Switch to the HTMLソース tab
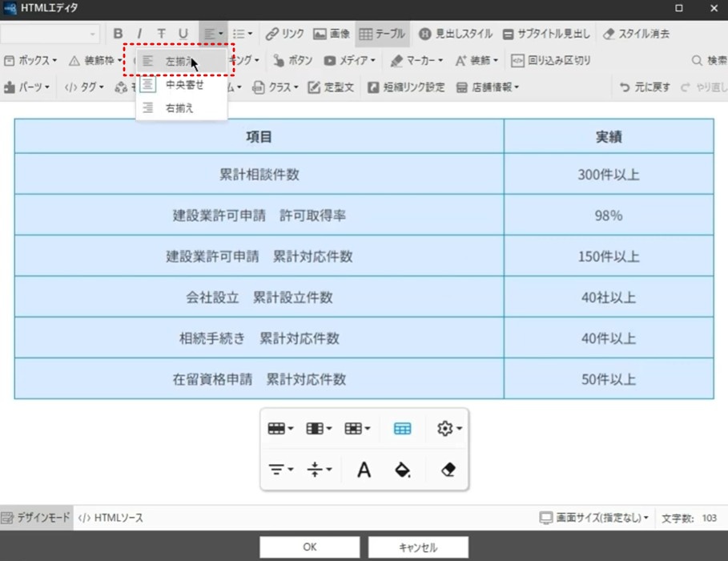The height and width of the screenshot is (561, 728). pos(111,518)
